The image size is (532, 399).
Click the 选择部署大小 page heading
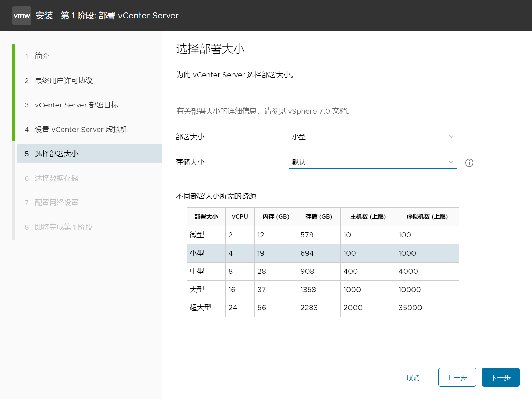coord(210,49)
